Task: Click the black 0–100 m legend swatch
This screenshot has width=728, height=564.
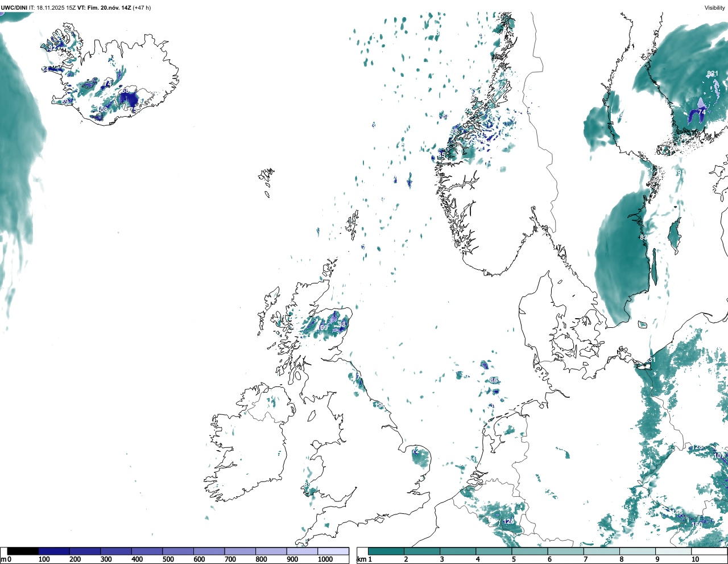Action: tap(23, 551)
